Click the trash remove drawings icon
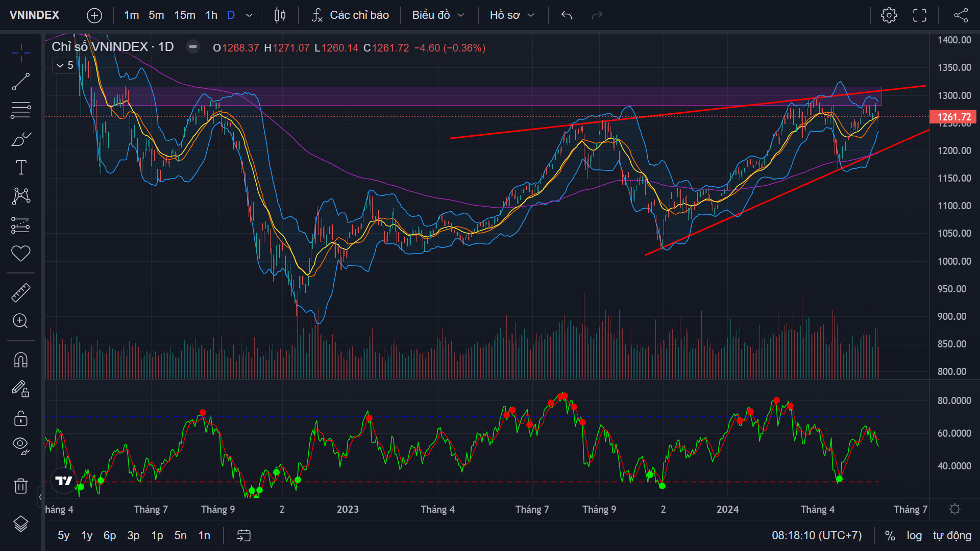The height and width of the screenshot is (551, 980). pos(21,486)
